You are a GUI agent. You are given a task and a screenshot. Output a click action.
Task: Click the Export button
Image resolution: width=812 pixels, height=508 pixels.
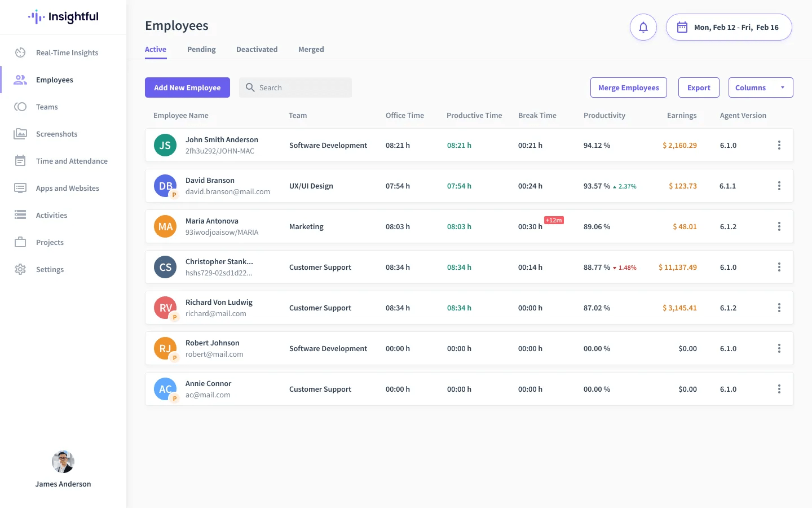699,87
